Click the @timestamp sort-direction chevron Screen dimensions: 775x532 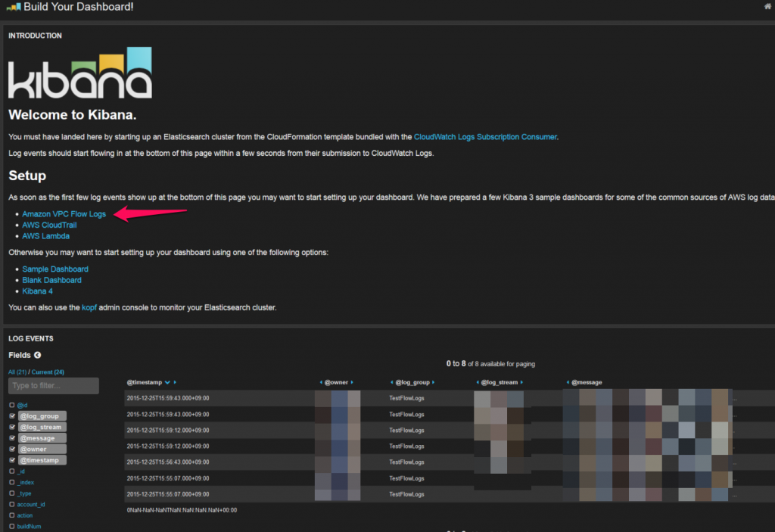167,383
